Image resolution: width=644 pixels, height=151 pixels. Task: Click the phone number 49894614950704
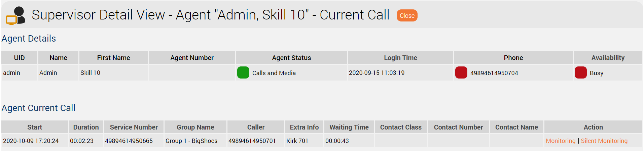click(x=494, y=73)
